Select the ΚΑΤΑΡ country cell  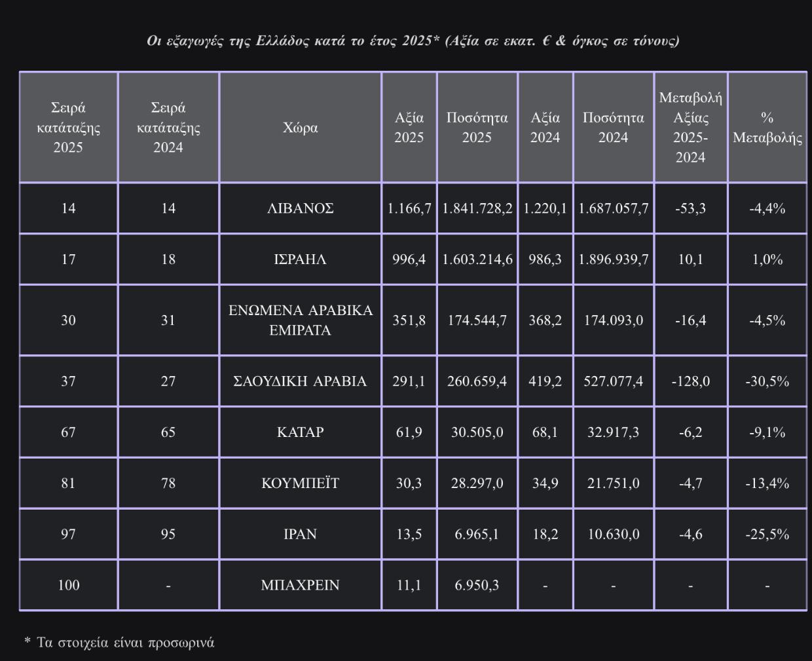(300, 432)
